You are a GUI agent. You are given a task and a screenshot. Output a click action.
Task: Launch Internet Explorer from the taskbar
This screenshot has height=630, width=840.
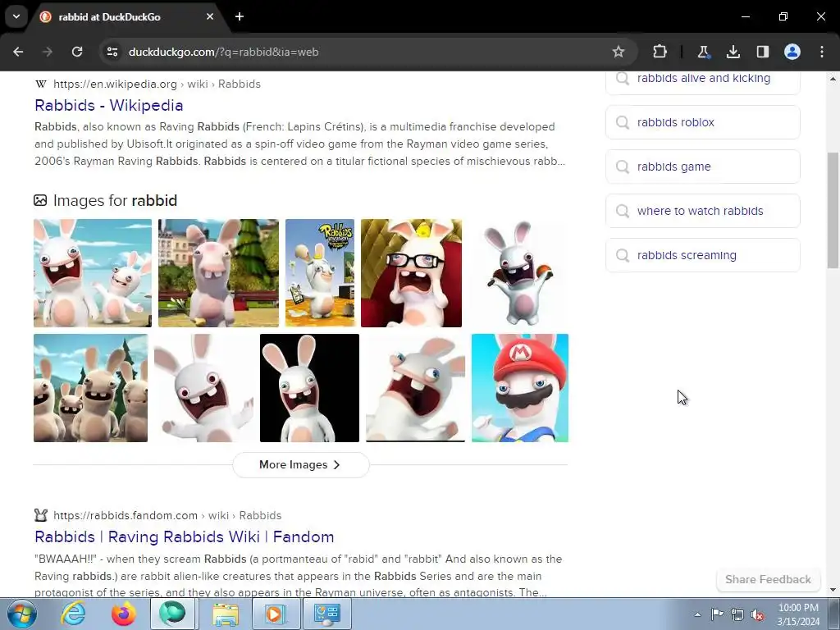tap(73, 614)
